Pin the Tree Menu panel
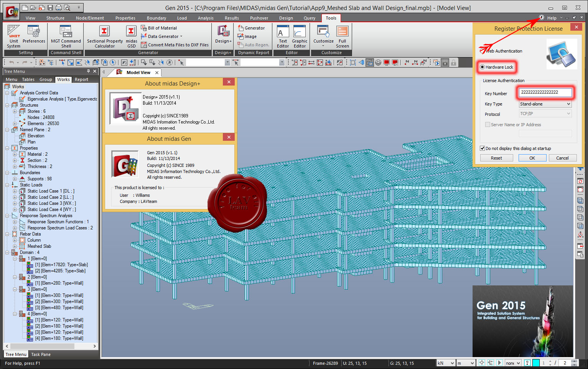 click(x=88, y=71)
